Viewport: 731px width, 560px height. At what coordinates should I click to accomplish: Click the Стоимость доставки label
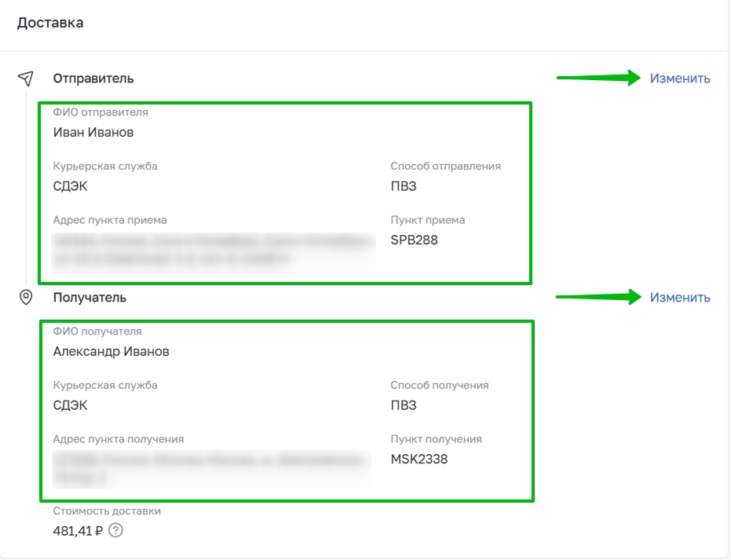click(x=107, y=511)
